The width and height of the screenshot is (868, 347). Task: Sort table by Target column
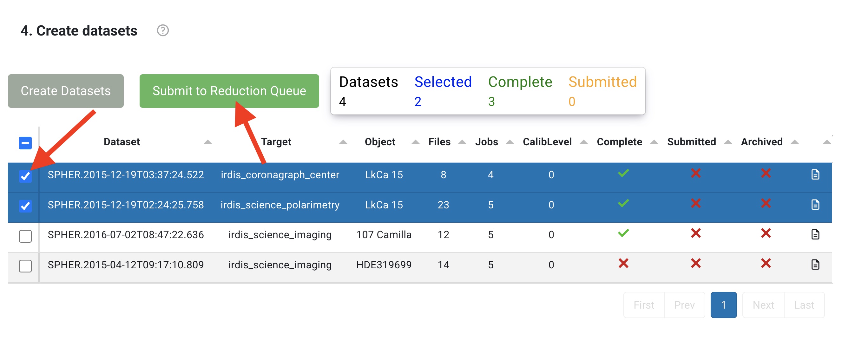(x=343, y=142)
